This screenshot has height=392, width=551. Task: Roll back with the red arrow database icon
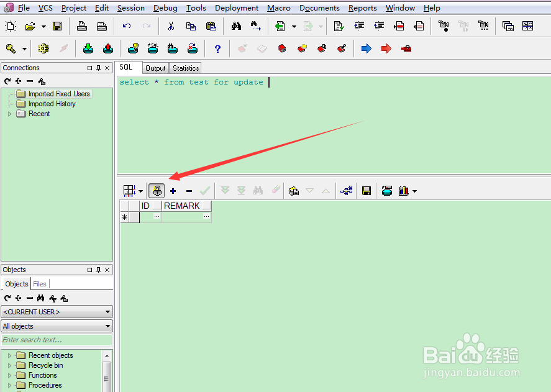(108, 48)
